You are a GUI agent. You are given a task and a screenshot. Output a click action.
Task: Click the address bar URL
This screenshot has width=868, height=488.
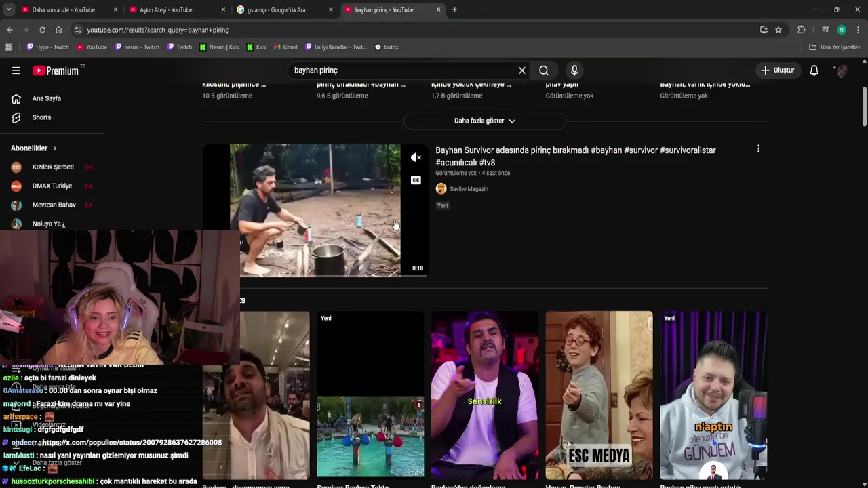click(x=157, y=30)
